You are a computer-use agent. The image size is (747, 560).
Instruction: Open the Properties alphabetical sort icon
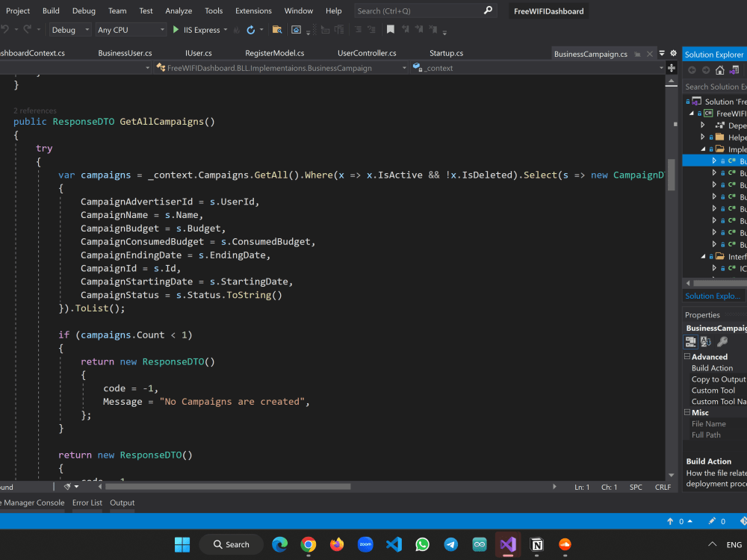click(705, 341)
